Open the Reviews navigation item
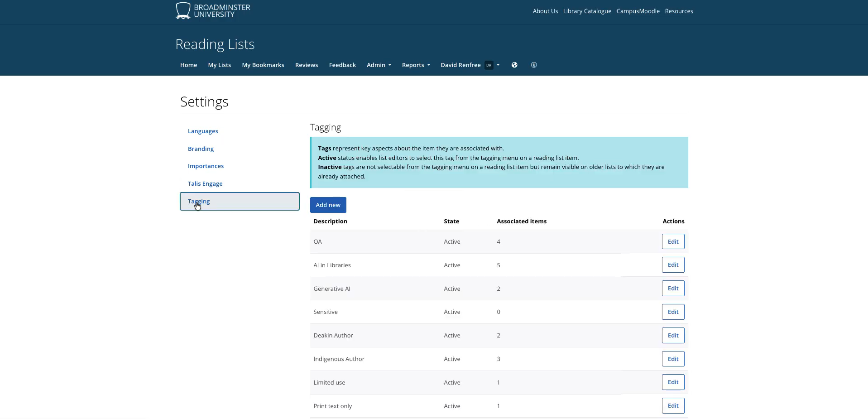The width and height of the screenshot is (868, 419). coord(306,65)
